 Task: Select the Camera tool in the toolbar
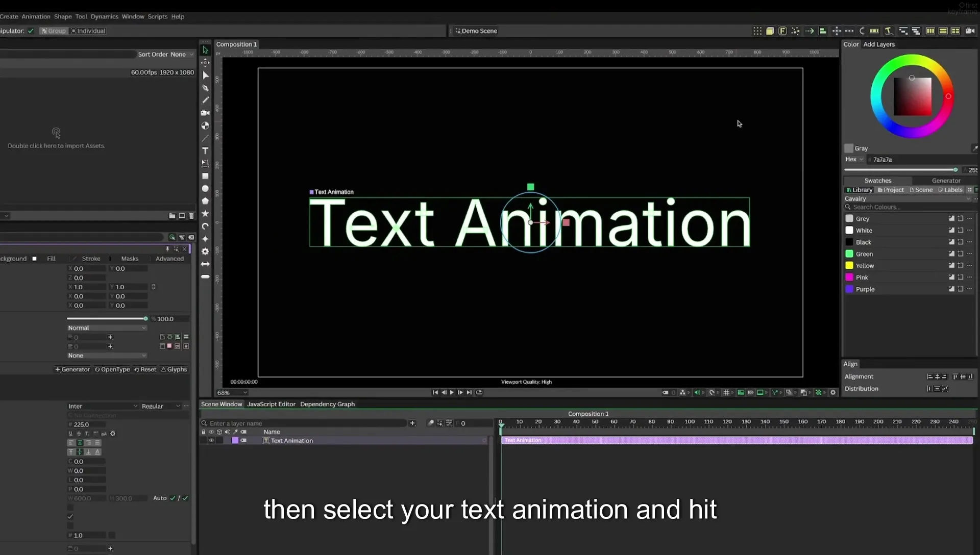pyautogui.click(x=205, y=113)
